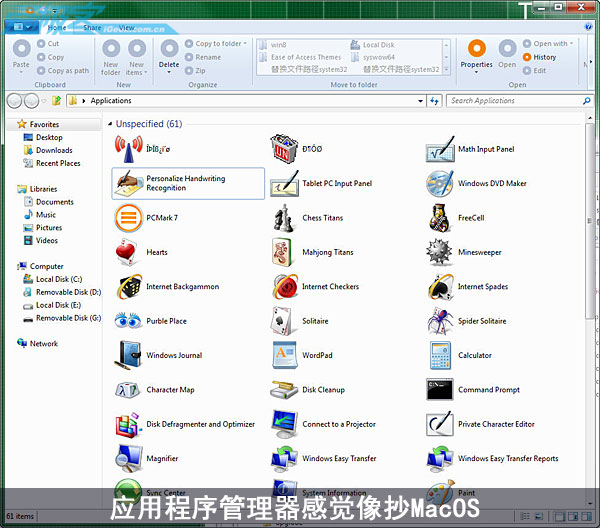
Task: Click the Cut button
Action: (48, 44)
